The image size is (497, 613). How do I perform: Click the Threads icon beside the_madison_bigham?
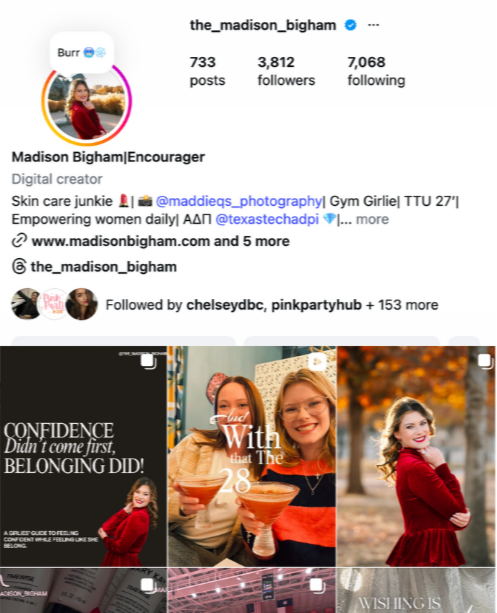(19, 267)
